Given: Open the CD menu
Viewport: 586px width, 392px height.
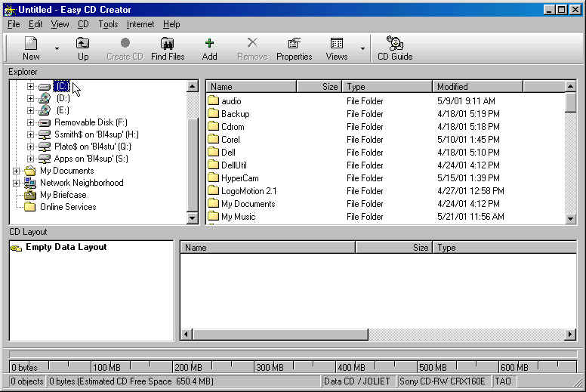Looking at the screenshot, I should [83, 24].
